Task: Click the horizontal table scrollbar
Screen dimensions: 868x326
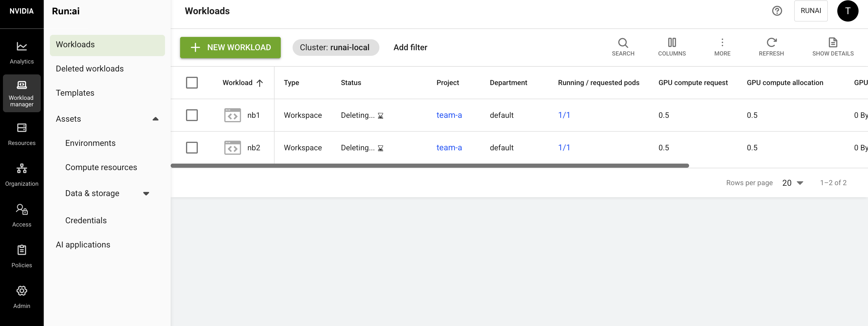Action: click(x=430, y=166)
